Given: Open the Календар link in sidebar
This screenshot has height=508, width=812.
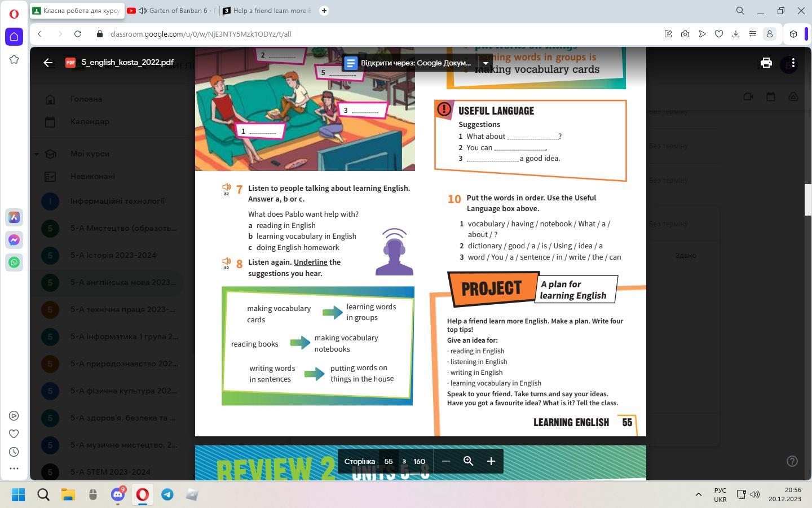Looking at the screenshot, I should (90, 121).
